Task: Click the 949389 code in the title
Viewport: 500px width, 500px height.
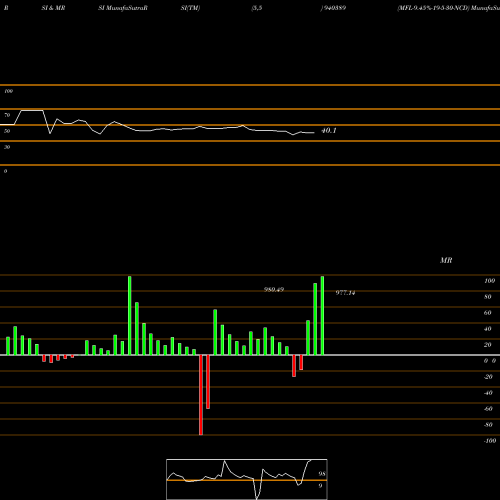Action: tap(334, 8)
